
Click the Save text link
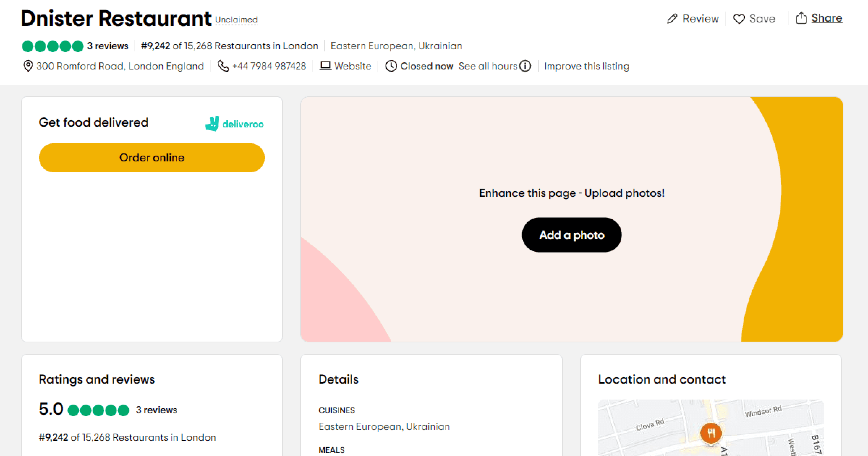click(x=762, y=19)
